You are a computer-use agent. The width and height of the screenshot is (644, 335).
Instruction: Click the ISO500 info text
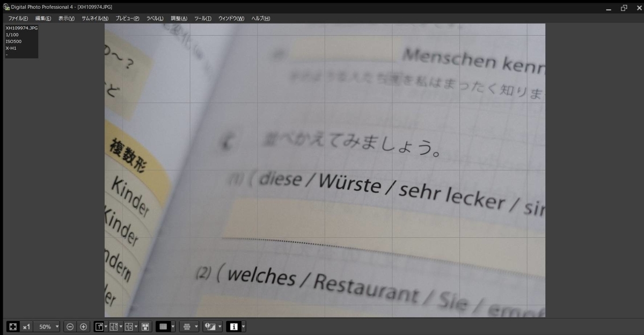(x=13, y=41)
